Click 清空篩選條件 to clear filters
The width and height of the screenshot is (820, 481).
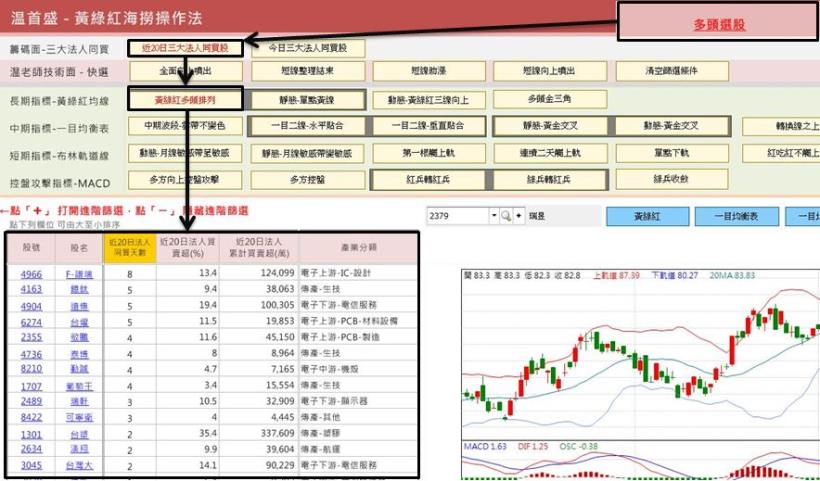point(672,71)
